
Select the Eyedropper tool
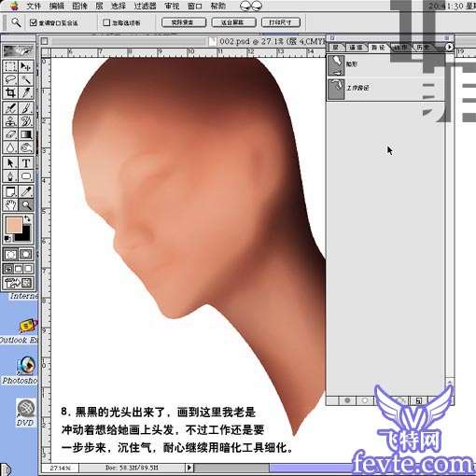click(26, 191)
